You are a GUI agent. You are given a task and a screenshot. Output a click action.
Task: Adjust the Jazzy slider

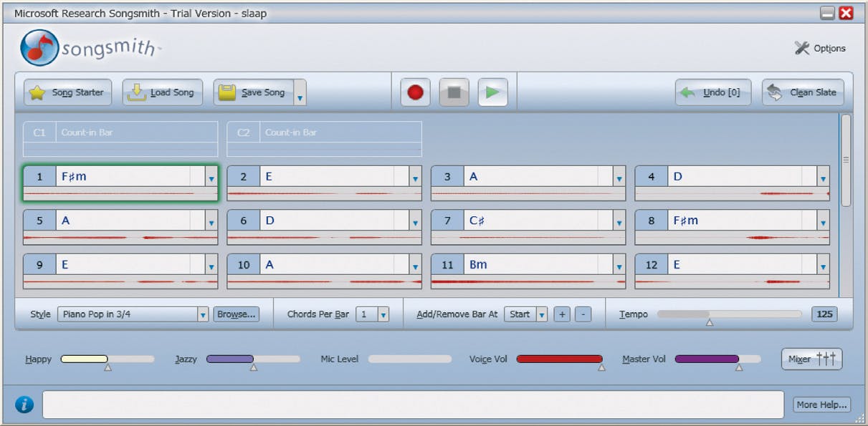coord(253,359)
